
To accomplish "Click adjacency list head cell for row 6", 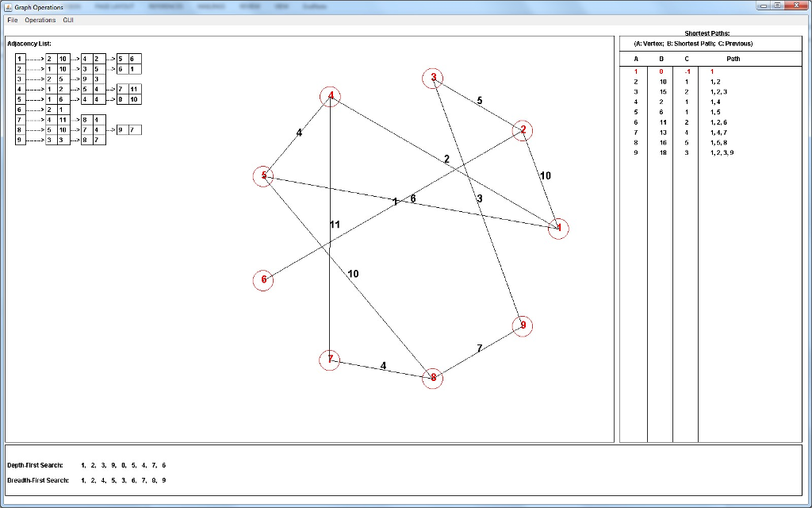I will pyautogui.click(x=20, y=110).
